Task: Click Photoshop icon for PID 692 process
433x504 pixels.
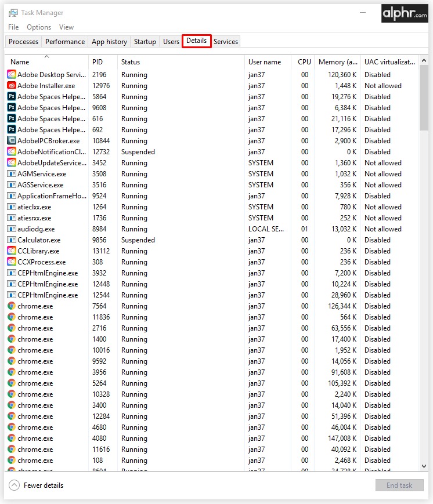Action: pos(12,129)
